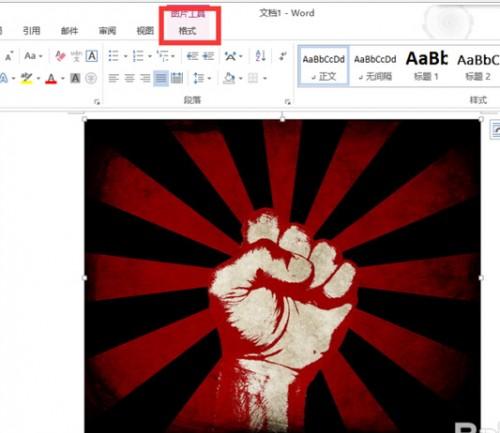Decrease the paragraph indent
The height and width of the screenshot is (433, 500).
pyautogui.click(x=192, y=56)
